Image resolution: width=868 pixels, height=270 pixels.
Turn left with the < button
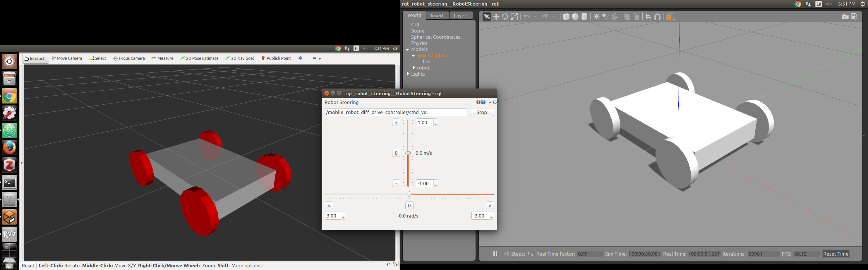[x=329, y=206]
